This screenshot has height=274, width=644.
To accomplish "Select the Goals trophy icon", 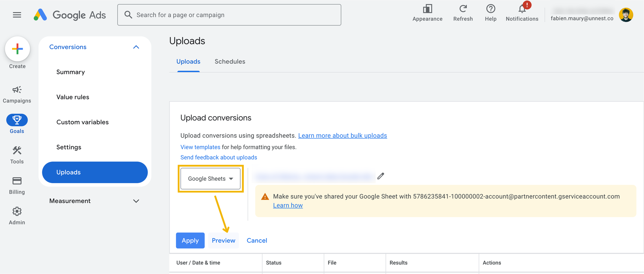I will [x=17, y=120].
